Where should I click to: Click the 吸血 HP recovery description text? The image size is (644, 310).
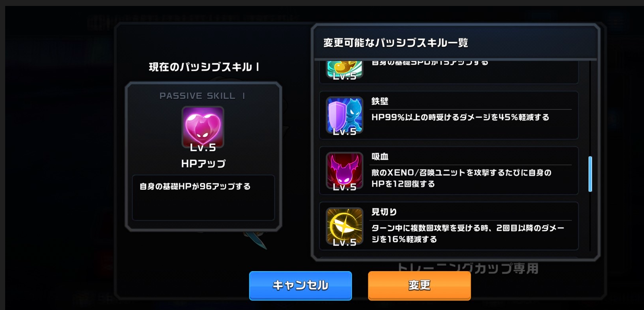[x=461, y=178]
